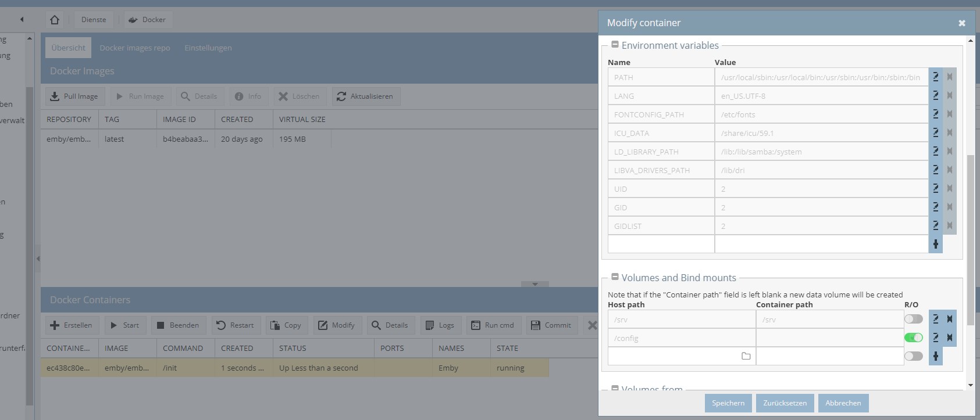Image resolution: width=980 pixels, height=420 pixels.
Task: Select the emby/emb... image row
Action: [186, 139]
